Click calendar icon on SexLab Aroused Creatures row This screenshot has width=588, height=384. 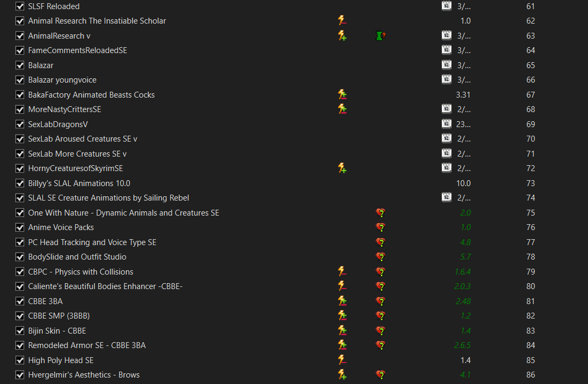446,138
